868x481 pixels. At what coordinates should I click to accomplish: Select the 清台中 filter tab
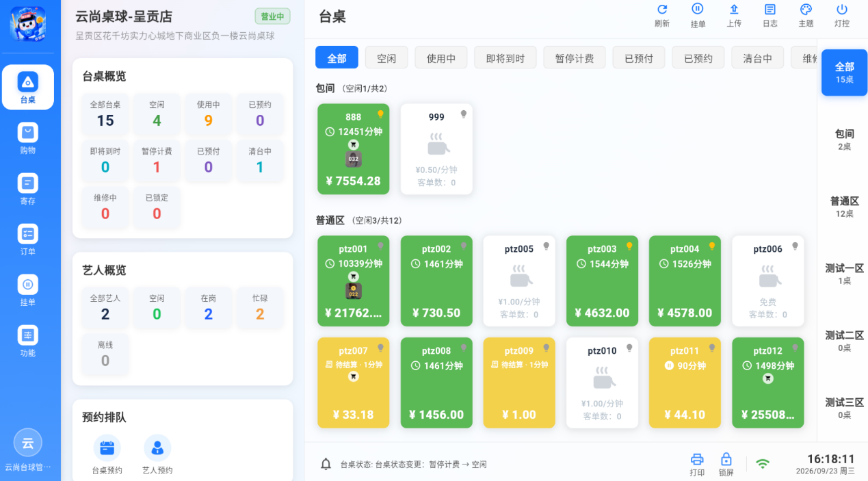tap(758, 57)
